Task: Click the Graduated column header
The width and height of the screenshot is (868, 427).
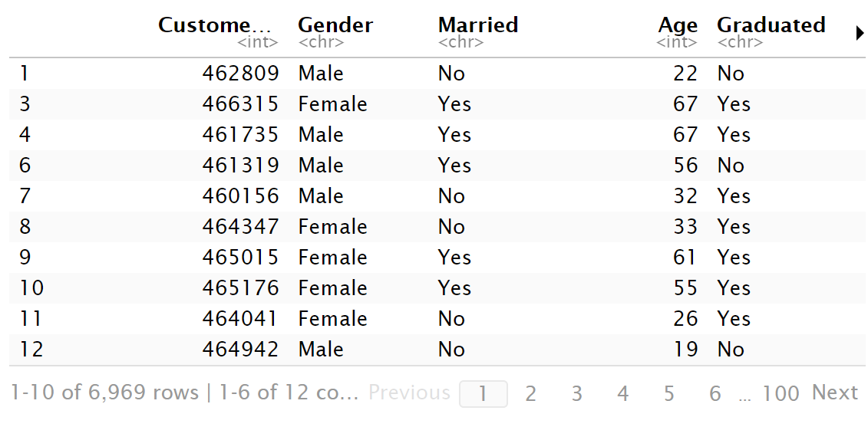Action: [771, 25]
